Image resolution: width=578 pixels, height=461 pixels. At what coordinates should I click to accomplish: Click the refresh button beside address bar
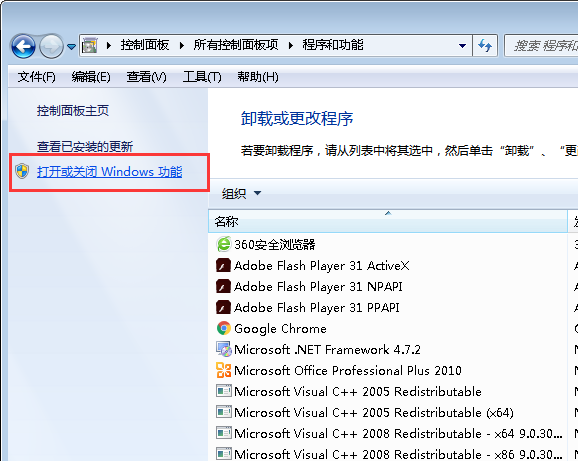[x=485, y=46]
